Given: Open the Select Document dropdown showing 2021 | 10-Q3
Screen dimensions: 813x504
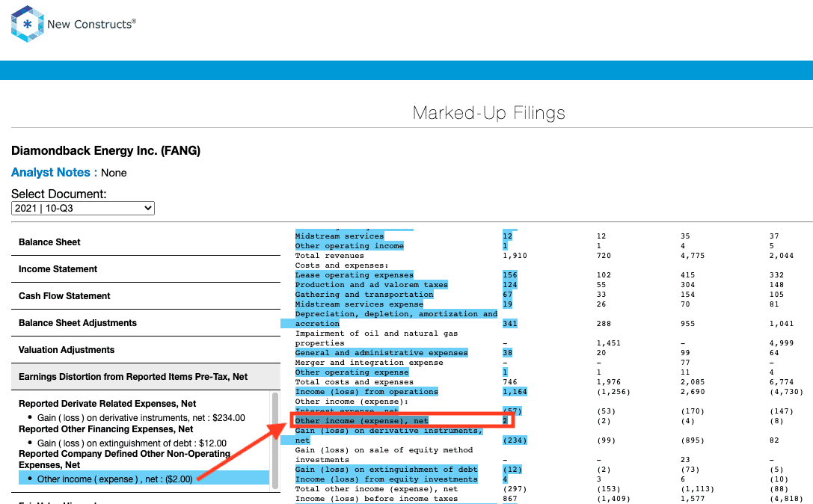Looking at the screenshot, I should click(x=83, y=209).
